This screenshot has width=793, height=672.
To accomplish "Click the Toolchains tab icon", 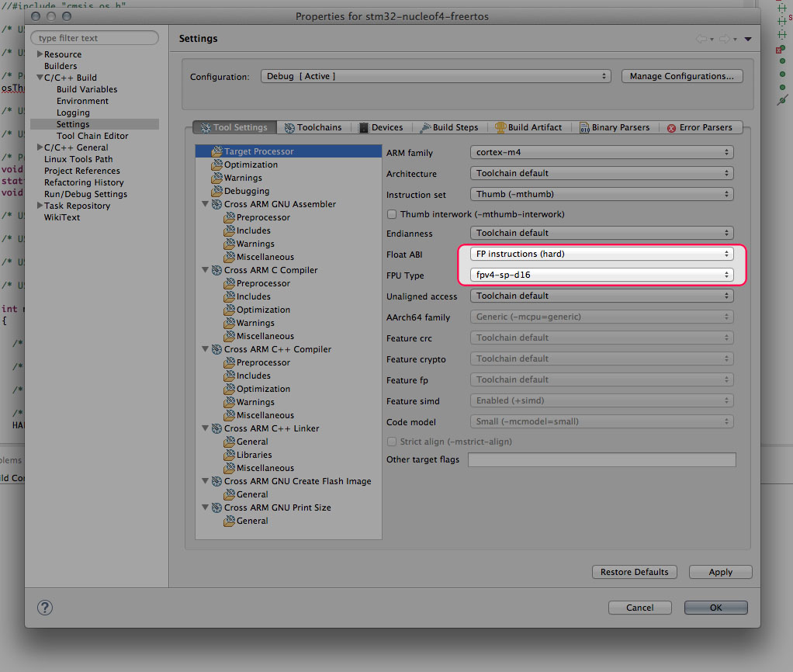I will click(289, 127).
